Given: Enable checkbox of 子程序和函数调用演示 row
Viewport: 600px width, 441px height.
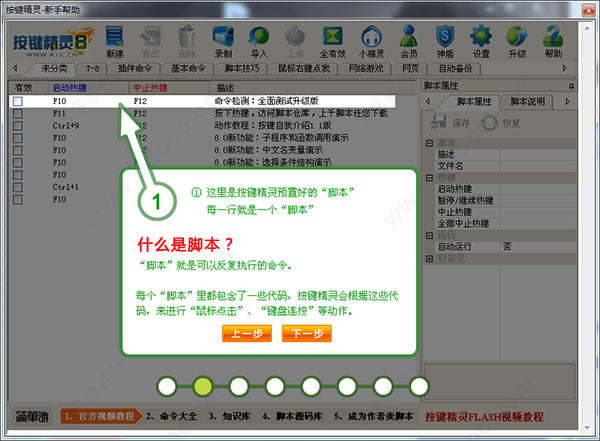Looking at the screenshot, I should [x=18, y=138].
